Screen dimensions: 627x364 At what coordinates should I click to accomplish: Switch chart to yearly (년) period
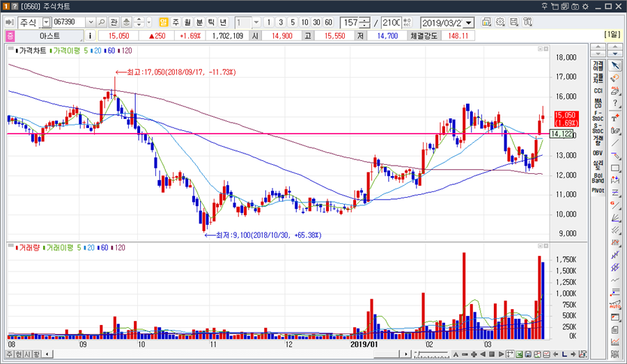click(x=223, y=22)
